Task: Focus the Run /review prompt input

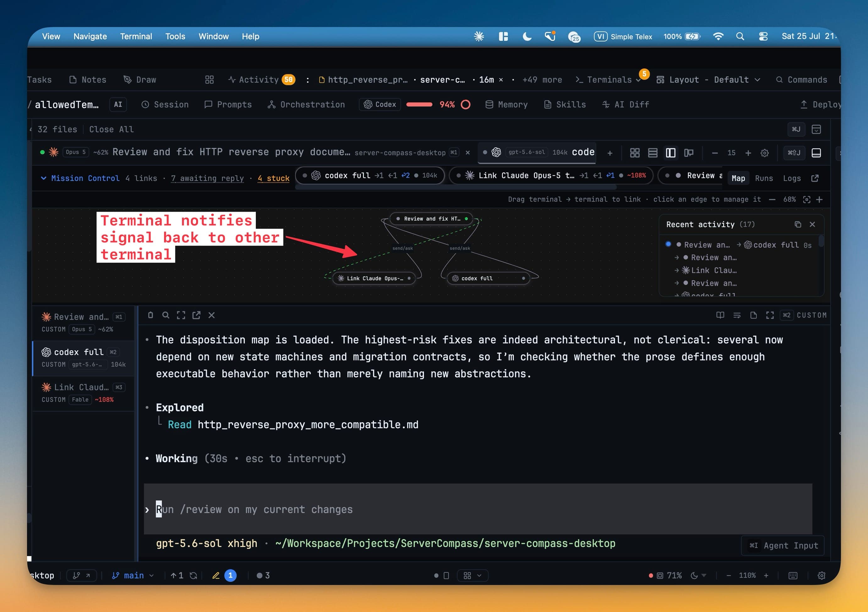Action: coord(478,509)
